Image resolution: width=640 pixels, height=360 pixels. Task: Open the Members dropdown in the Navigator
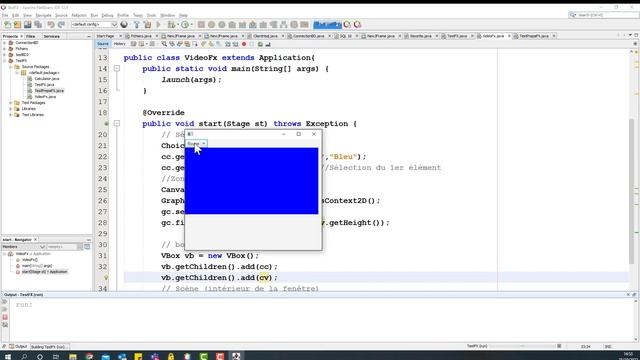[23, 247]
